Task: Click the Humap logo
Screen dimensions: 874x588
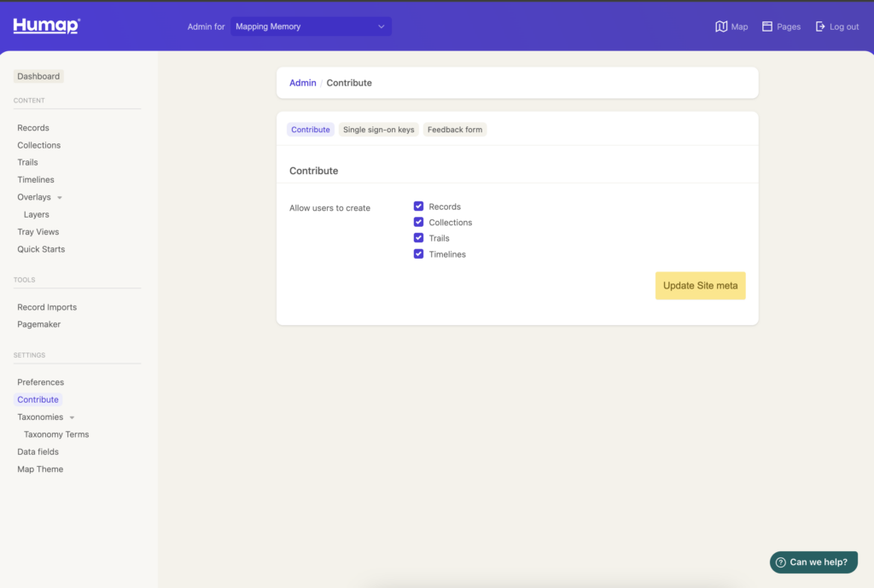Action: (46, 26)
